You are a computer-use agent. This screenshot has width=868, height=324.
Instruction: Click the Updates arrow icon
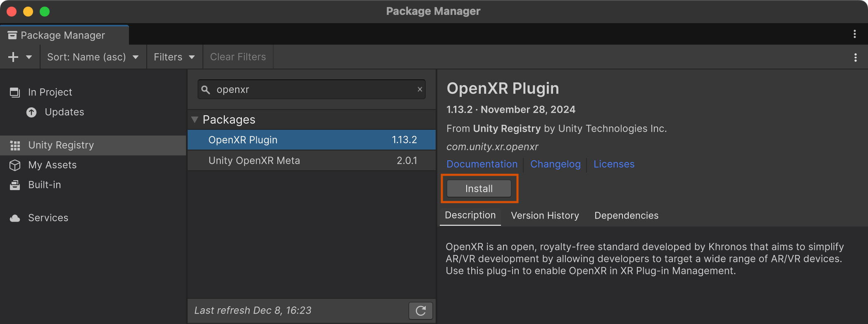tap(31, 112)
